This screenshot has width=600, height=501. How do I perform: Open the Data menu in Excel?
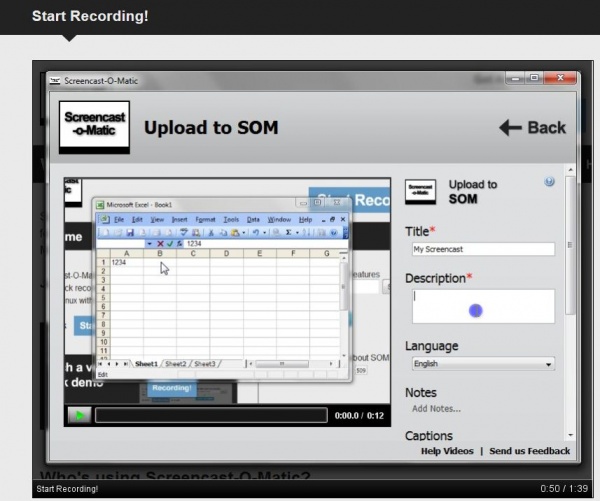pyautogui.click(x=253, y=220)
